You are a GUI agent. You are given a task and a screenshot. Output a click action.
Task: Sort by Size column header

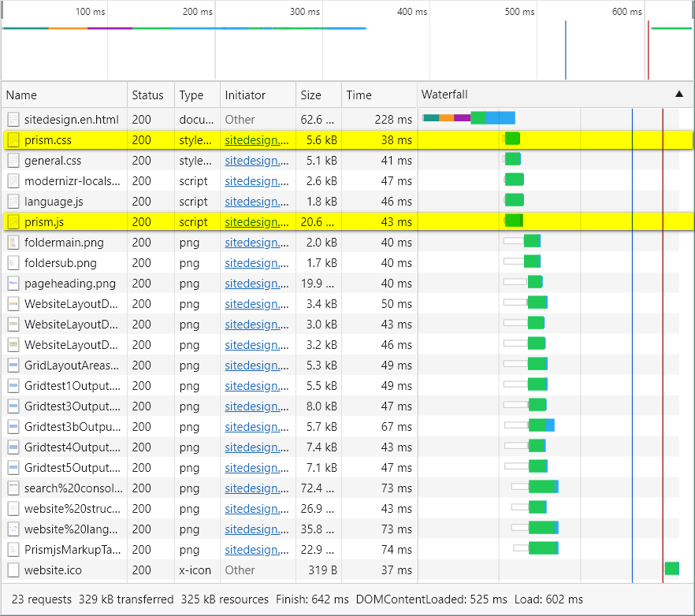(x=310, y=95)
